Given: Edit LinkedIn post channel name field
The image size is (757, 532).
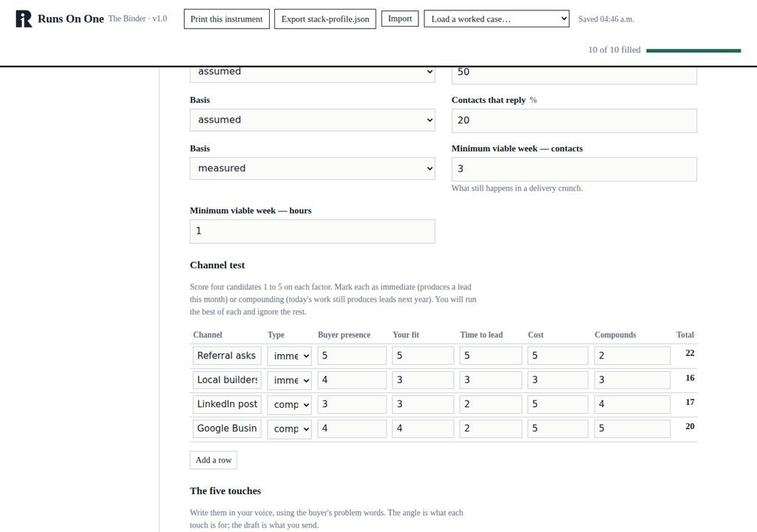Looking at the screenshot, I should (227, 404).
